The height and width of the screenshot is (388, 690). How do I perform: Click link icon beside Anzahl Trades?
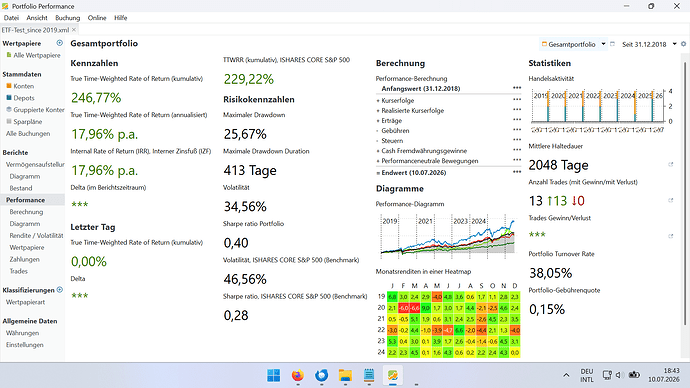point(671,201)
